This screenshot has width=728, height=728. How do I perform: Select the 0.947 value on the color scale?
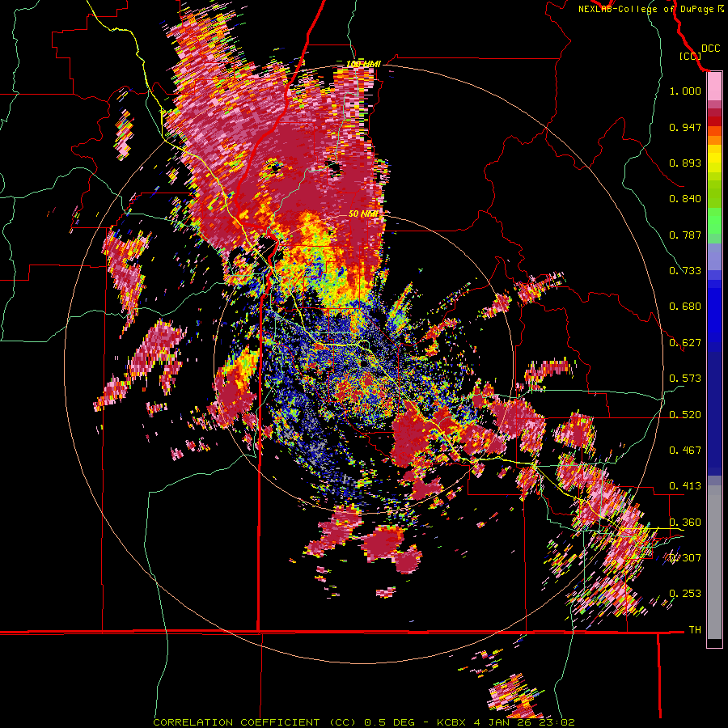tap(685, 127)
